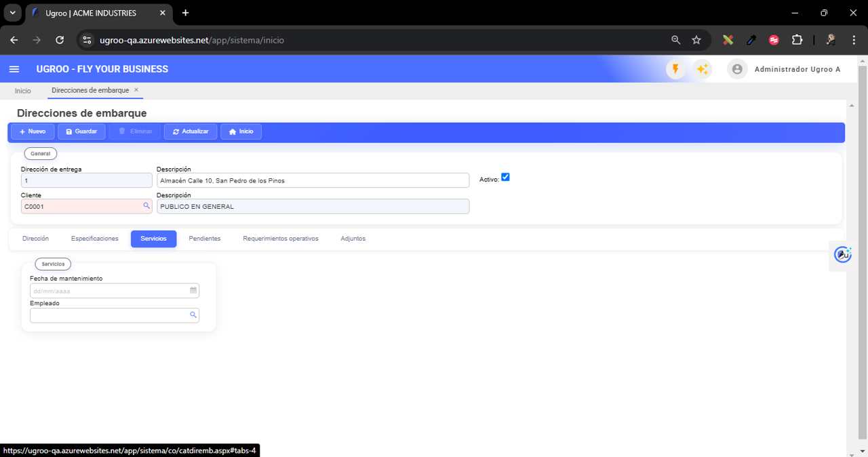Image resolution: width=868 pixels, height=457 pixels.
Task: Click the lightning bolt quick actions icon
Action: (675, 69)
